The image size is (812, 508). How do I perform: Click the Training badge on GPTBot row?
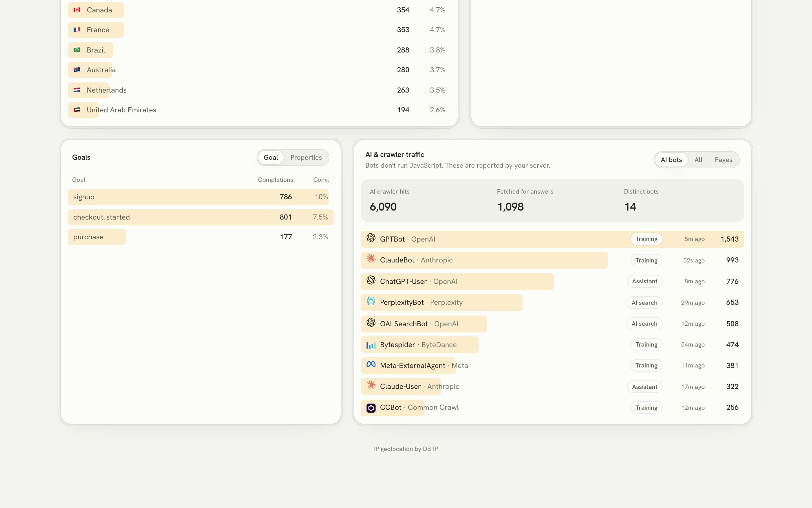[646, 239]
